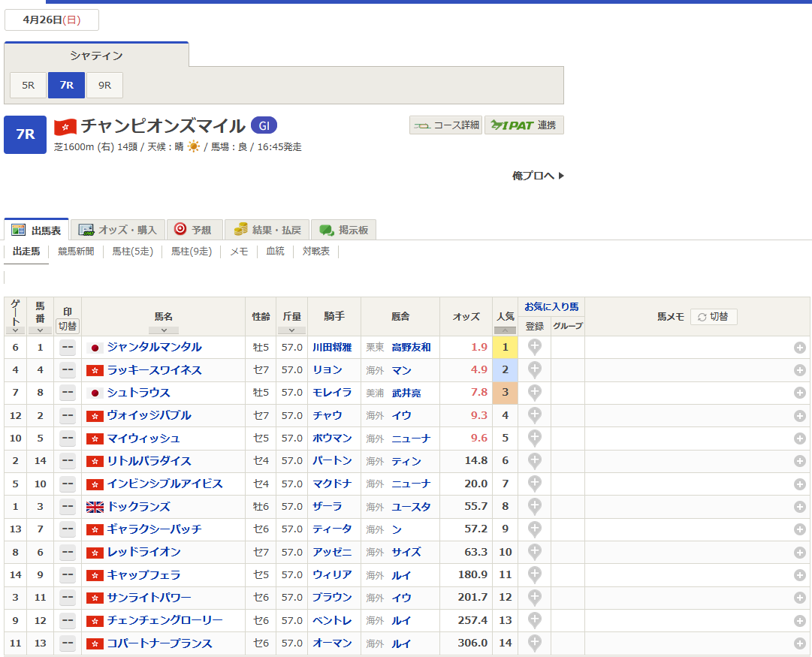Add マイウィッシュ to favorite horses
Screen dimensions: 812x657
534,438
